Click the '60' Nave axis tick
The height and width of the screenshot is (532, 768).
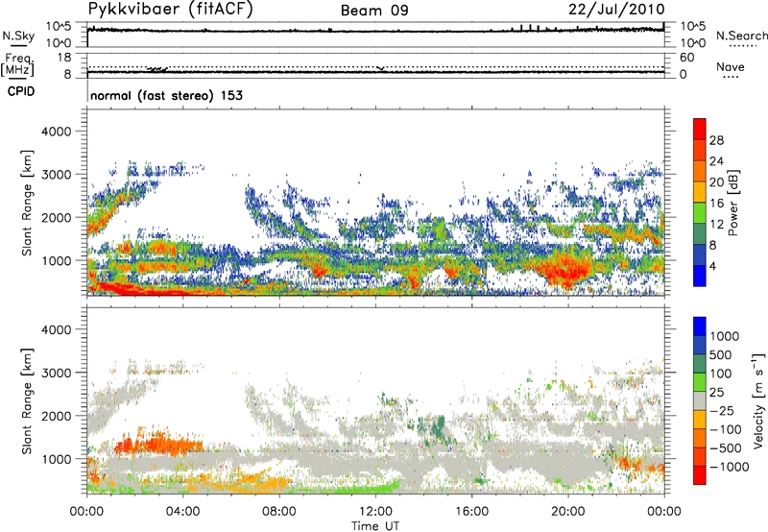(686, 58)
